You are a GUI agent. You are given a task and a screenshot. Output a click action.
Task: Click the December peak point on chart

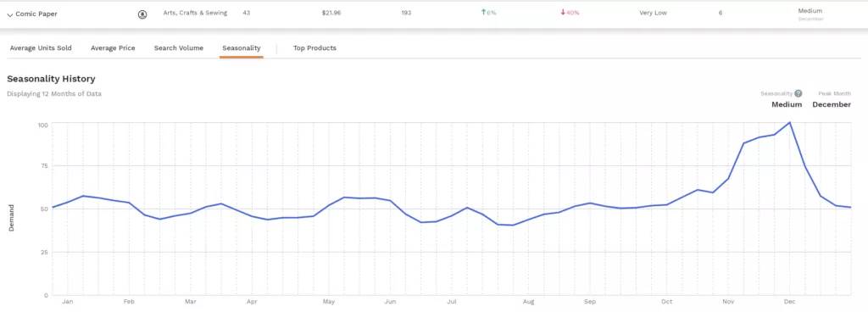click(x=789, y=122)
